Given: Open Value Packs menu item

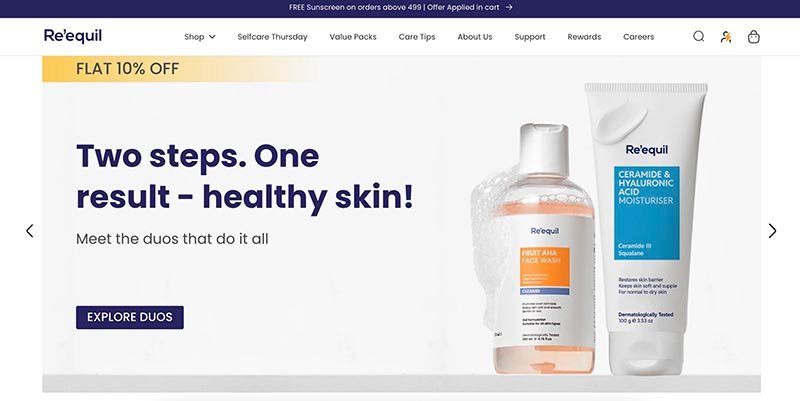Looking at the screenshot, I should pos(353,37).
